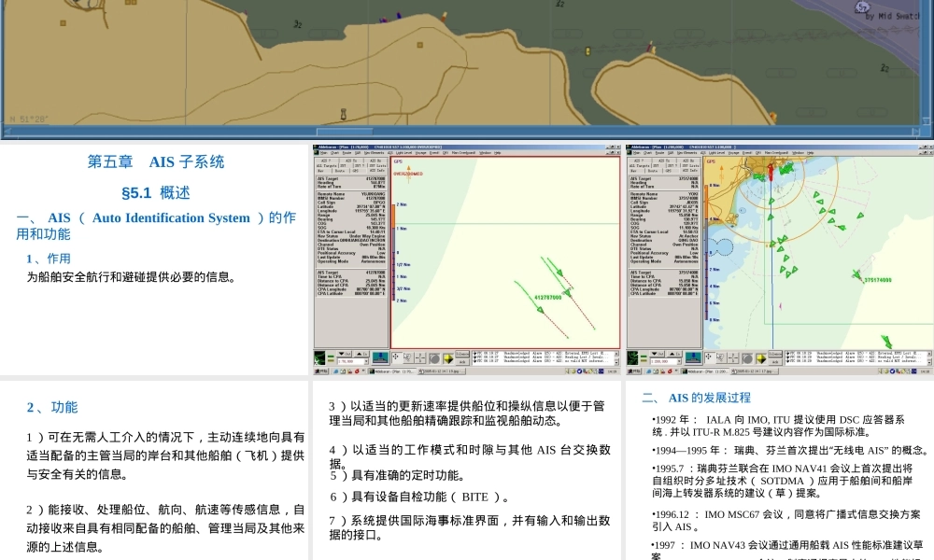
Task: Click the "N 51°28'" latitude label on the chart
Action: coord(29,119)
